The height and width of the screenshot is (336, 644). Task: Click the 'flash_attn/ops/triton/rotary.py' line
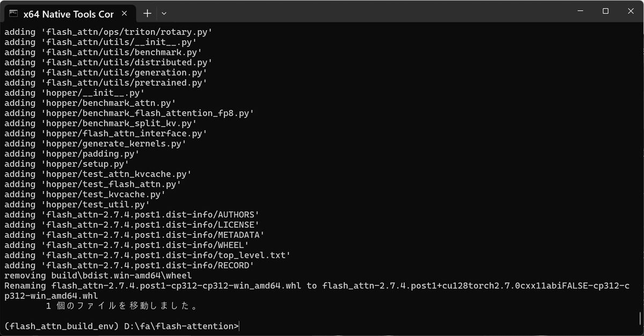pos(108,32)
